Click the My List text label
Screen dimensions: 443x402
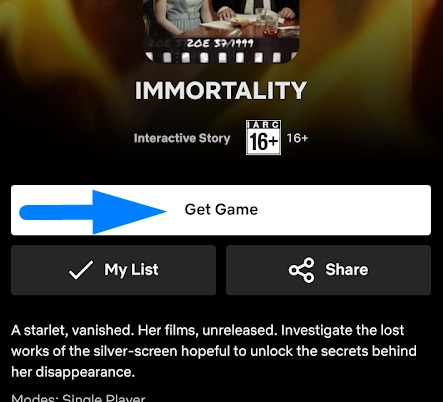(x=131, y=270)
